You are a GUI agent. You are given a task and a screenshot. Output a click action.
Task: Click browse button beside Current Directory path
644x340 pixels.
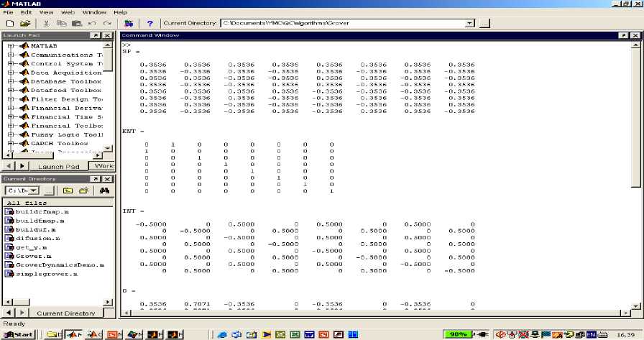484,24
